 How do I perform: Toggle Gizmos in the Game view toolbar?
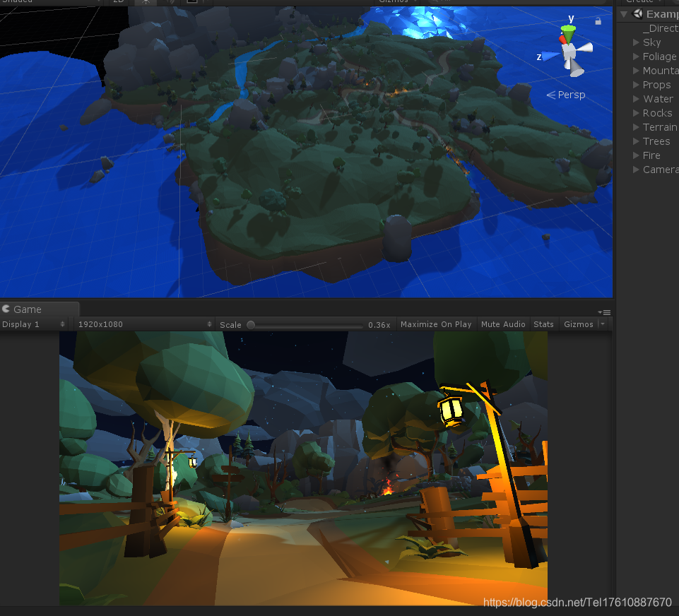coord(578,324)
